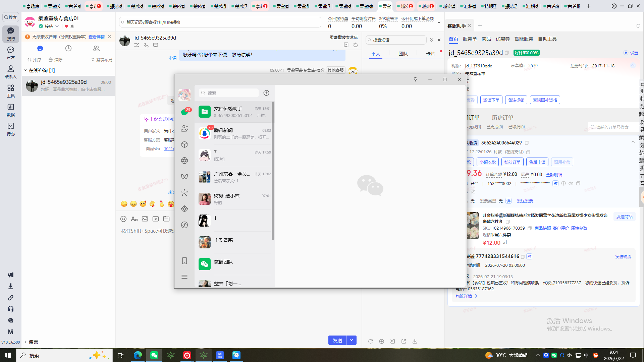Click the phone call icon under customer name
The image size is (644, 362).
tap(146, 45)
